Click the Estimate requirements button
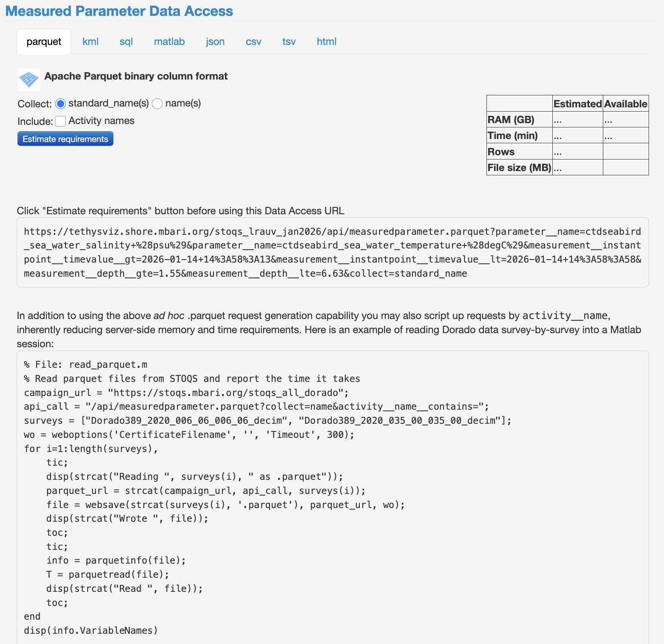664x644 pixels. pyautogui.click(x=65, y=139)
